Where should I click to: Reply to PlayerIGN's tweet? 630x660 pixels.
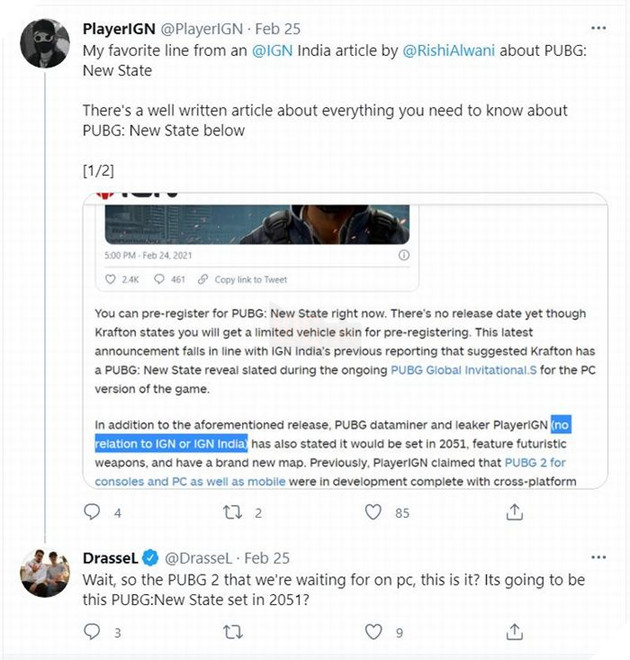[93, 513]
